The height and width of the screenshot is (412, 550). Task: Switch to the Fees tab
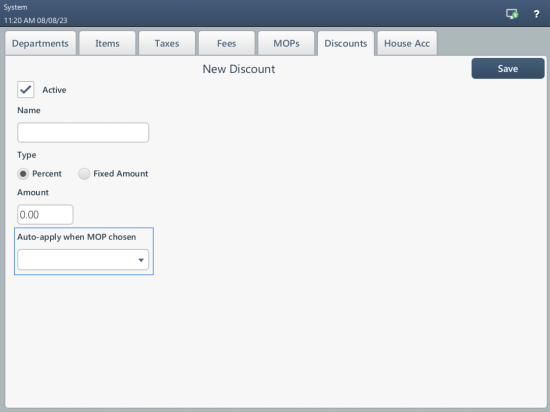pyautogui.click(x=227, y=43)
